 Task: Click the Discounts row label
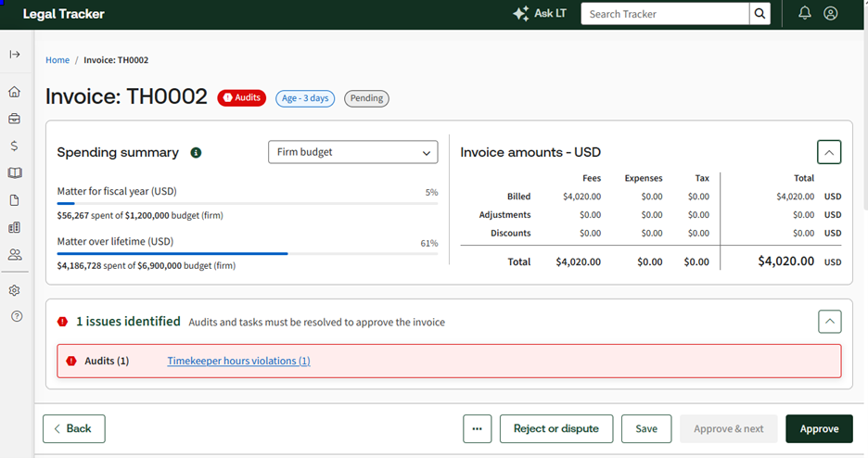click(510, 233)
